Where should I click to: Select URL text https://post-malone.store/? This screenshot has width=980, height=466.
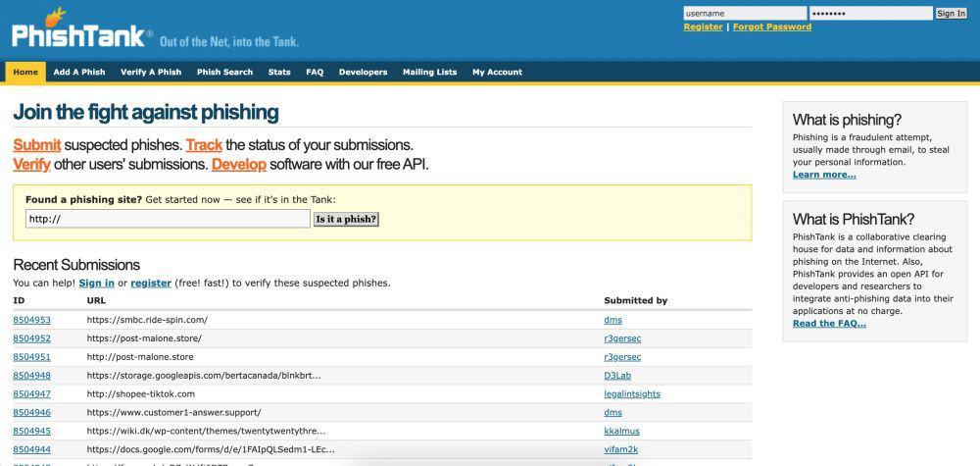(x=144, y=338)
